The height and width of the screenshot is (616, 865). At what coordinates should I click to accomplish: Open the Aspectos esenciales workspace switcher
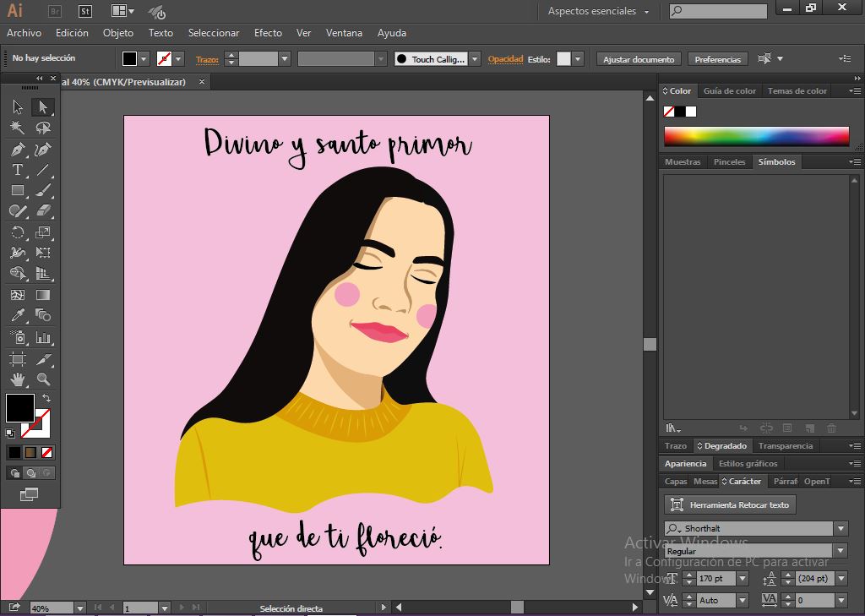(598, 11)
